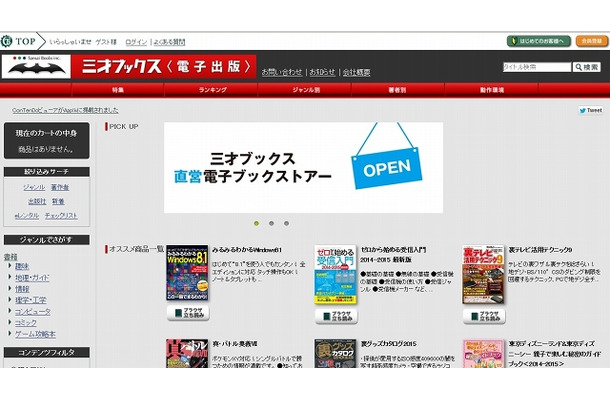Expand the 情報 genre arrow

coord(10,288)
